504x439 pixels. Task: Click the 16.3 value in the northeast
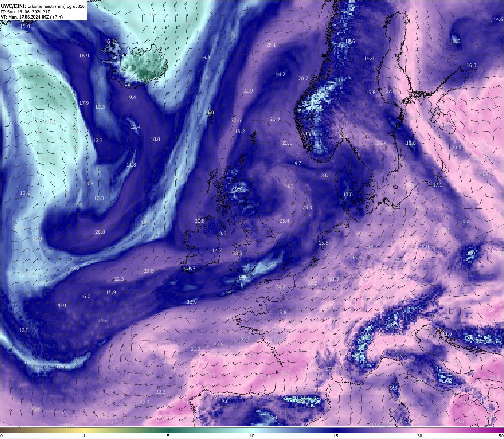[x=471, y=65]
